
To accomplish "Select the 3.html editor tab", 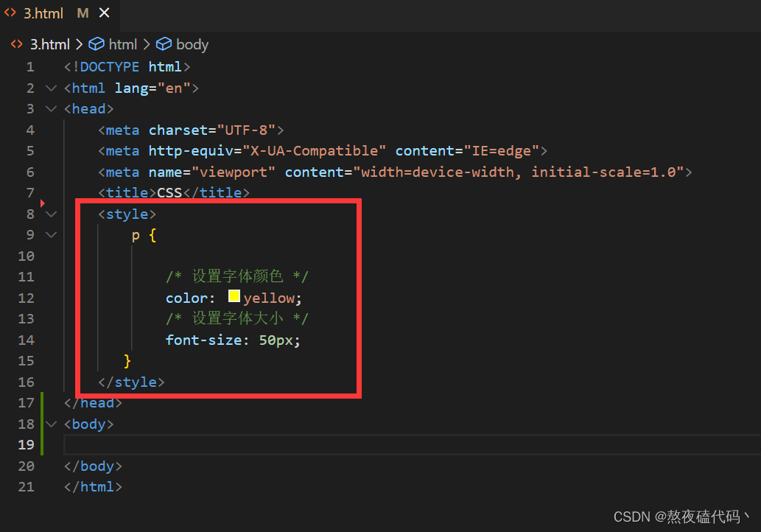I will pos(43,13).
